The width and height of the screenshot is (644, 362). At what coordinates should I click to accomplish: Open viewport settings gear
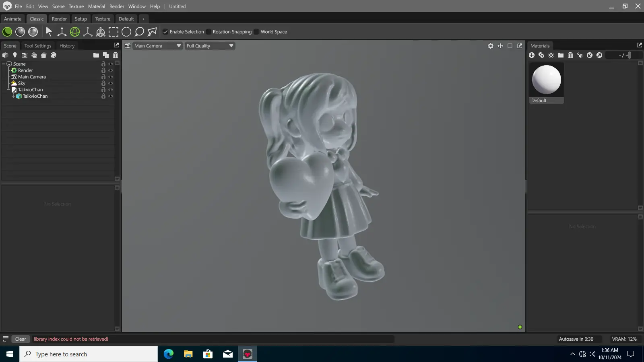click(x=491, y=46)
